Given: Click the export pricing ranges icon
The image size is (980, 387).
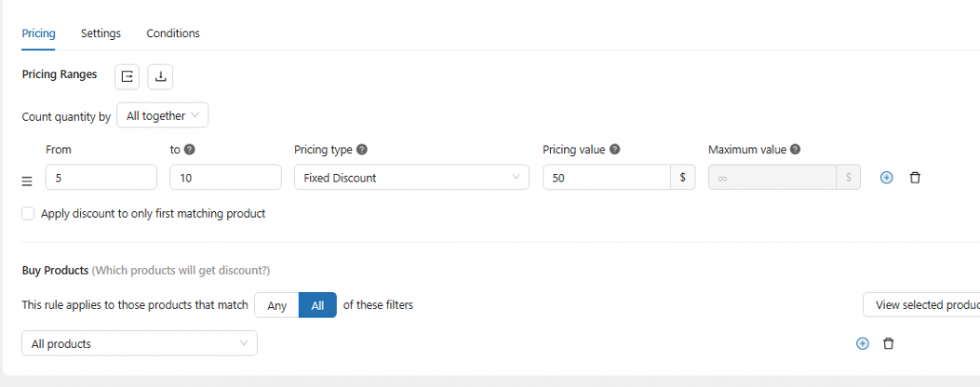Looking at the screenshot, I should tap(127, 76).
